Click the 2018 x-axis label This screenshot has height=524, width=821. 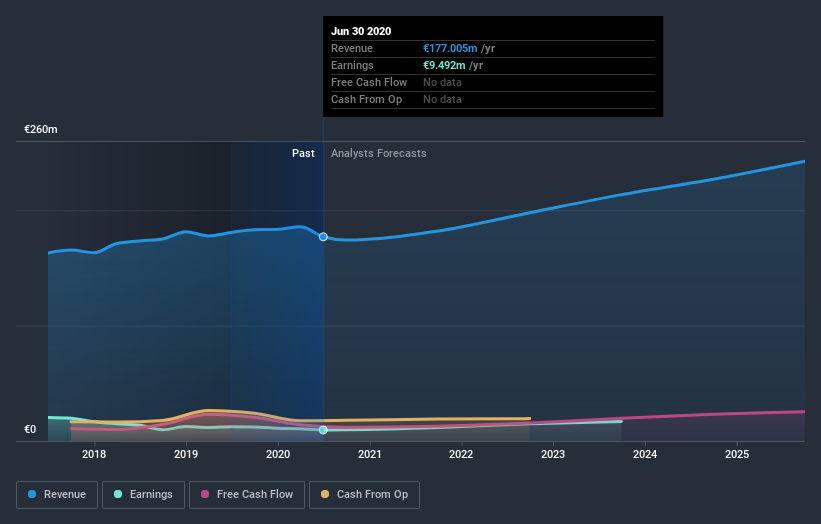94,454
